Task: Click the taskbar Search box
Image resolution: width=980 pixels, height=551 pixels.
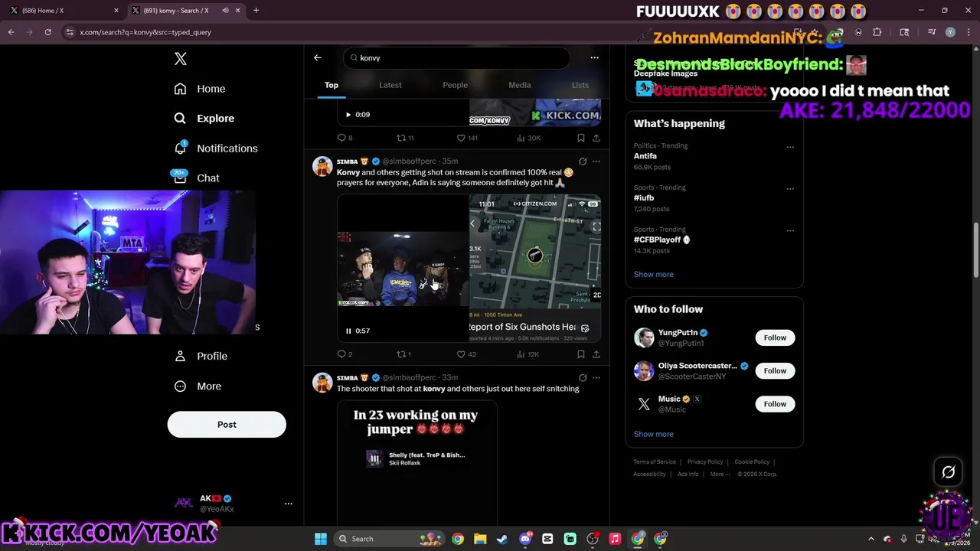Action: [390, 539]
